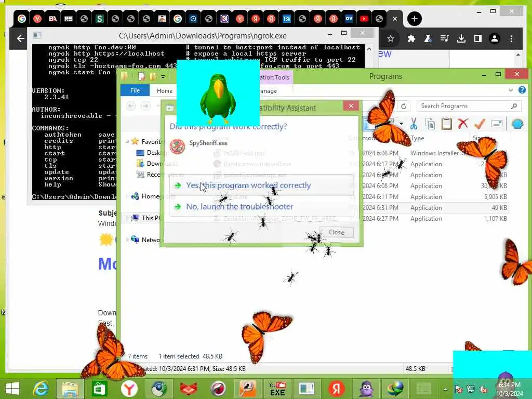
Task: Collapse the Favorites tree node arrow
Action: tap(127, 141)
